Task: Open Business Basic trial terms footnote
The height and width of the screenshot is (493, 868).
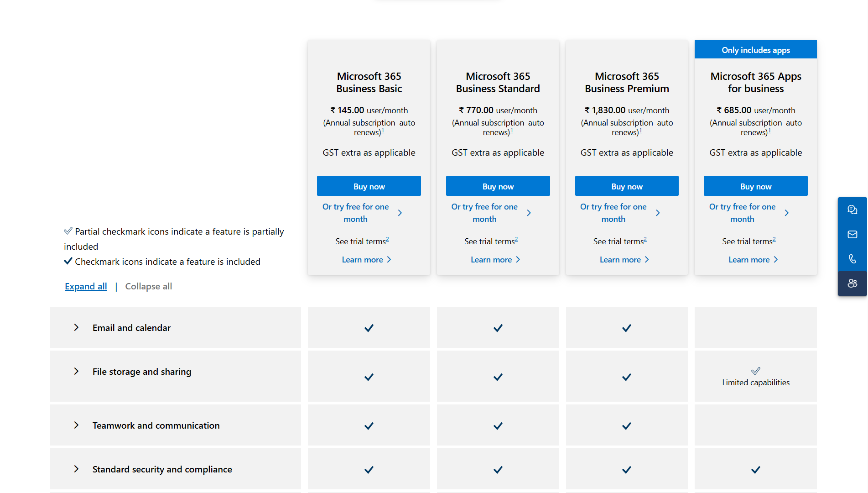Action: 387,239
